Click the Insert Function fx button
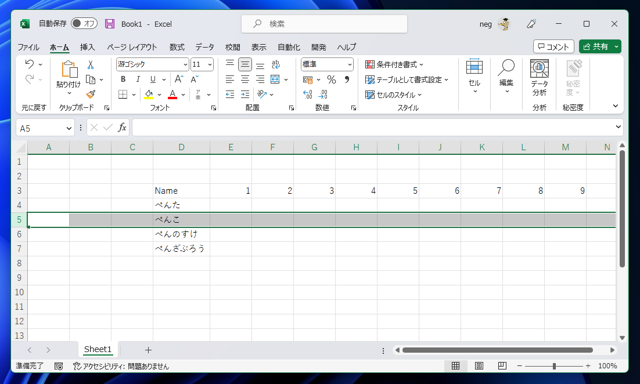Screen dimensions: 640x384 (122, 128)
